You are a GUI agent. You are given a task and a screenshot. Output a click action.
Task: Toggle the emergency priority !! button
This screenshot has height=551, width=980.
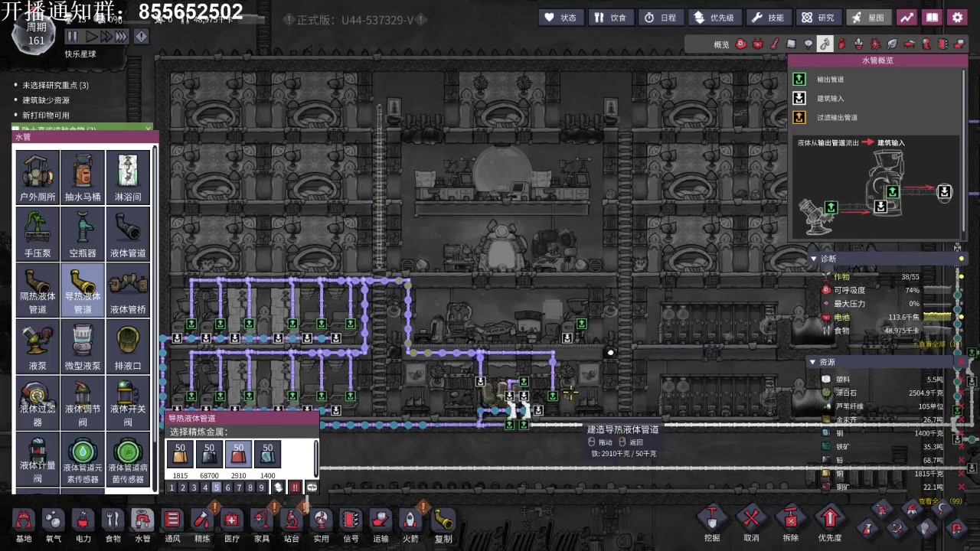coord(295,487)
